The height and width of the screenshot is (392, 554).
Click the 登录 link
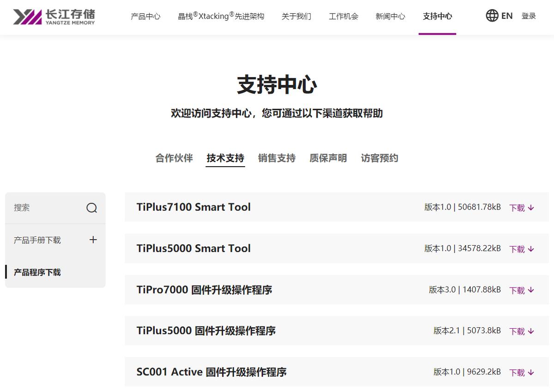coord(529,15)
